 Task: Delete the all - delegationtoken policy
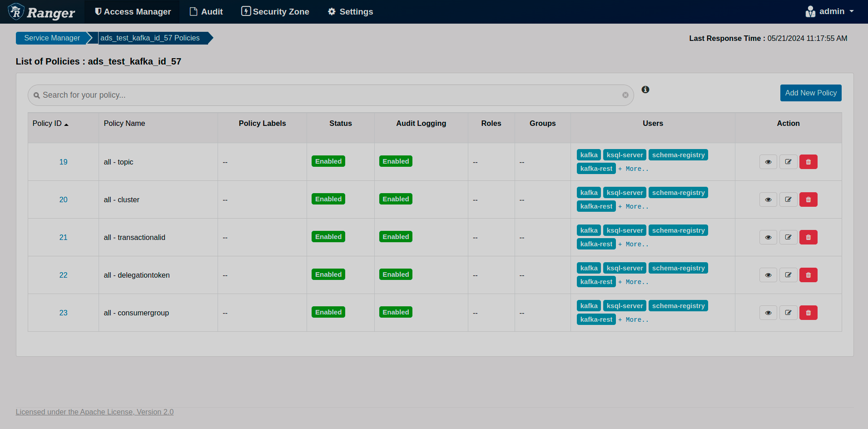point(808,275)
